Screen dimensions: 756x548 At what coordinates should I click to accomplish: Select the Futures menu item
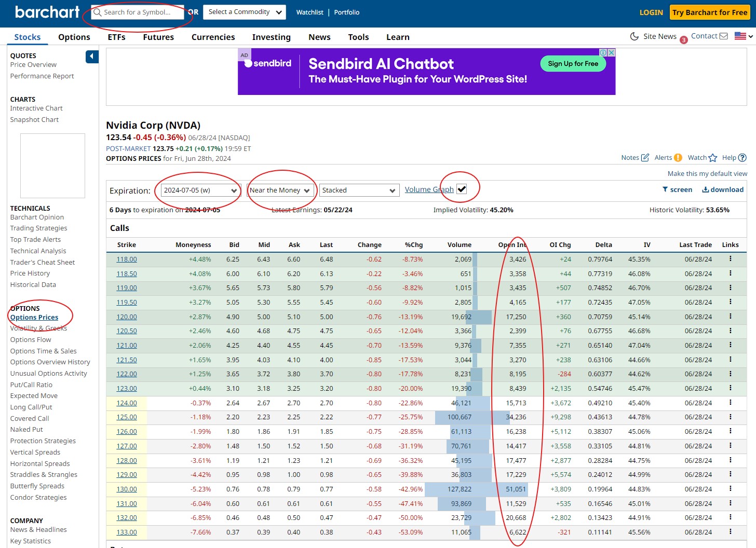click(x=158, y=37)
